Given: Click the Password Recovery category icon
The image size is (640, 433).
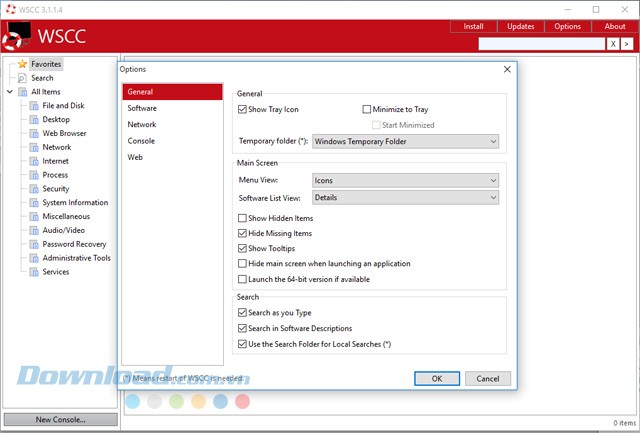Looking at the screenshot, I should tap(34, 244).
